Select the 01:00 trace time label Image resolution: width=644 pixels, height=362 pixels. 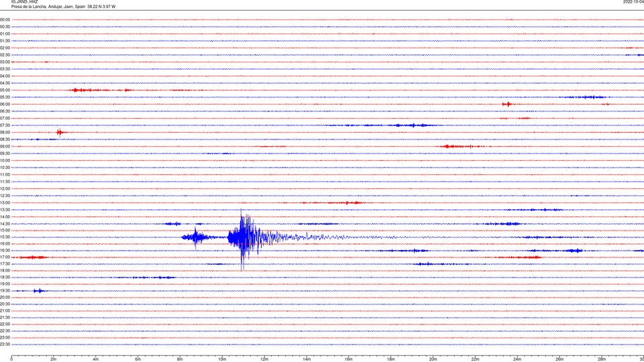5,34
